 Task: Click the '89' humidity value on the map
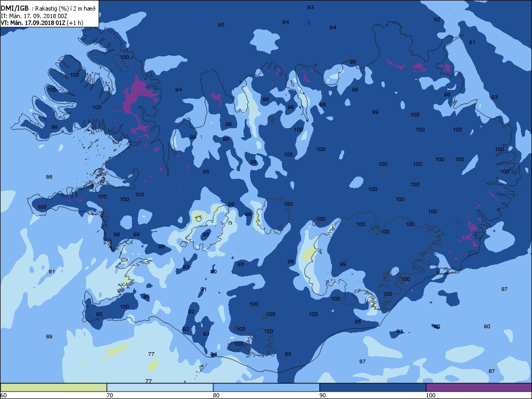[49, 337]
